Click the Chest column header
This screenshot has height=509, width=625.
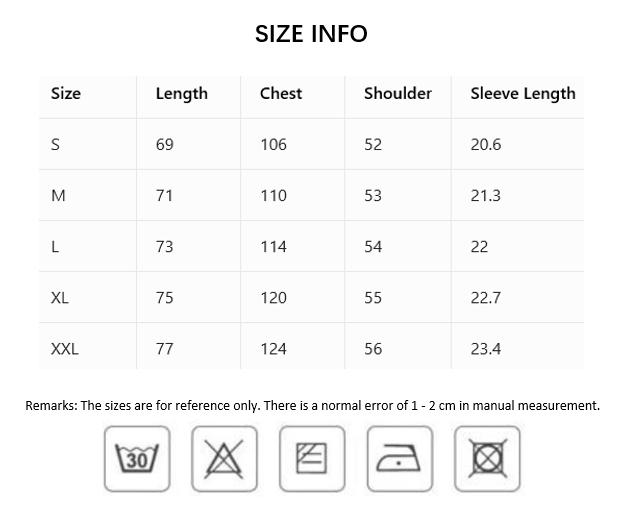280,93
